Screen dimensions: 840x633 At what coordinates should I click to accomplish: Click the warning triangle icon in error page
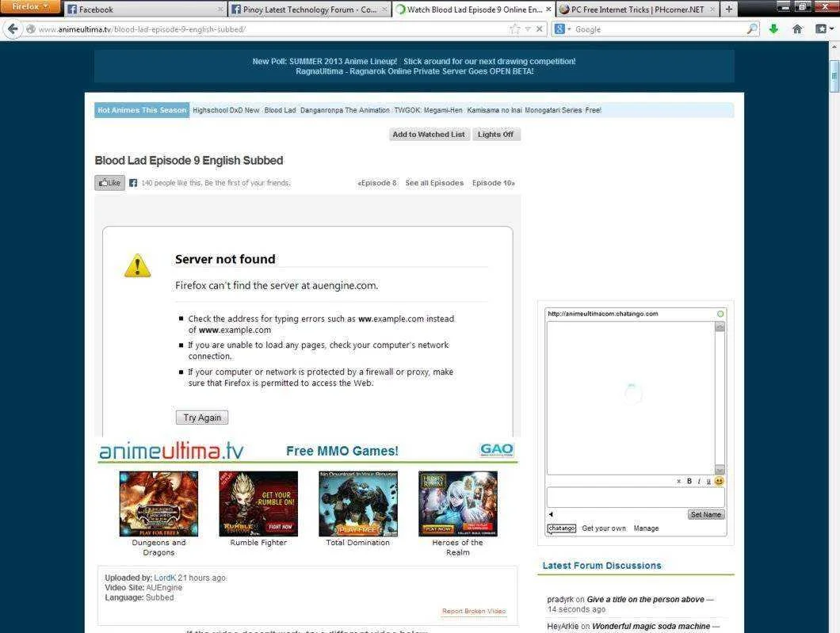point(138,265)
